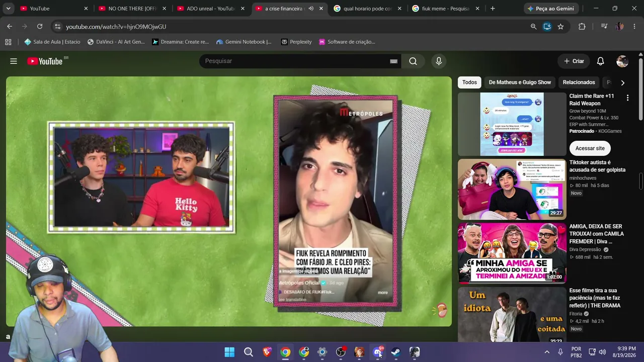The width and height of the screenshot is (644, 362).
Task: Open Windows taskbar search
Action: [249, 352]
